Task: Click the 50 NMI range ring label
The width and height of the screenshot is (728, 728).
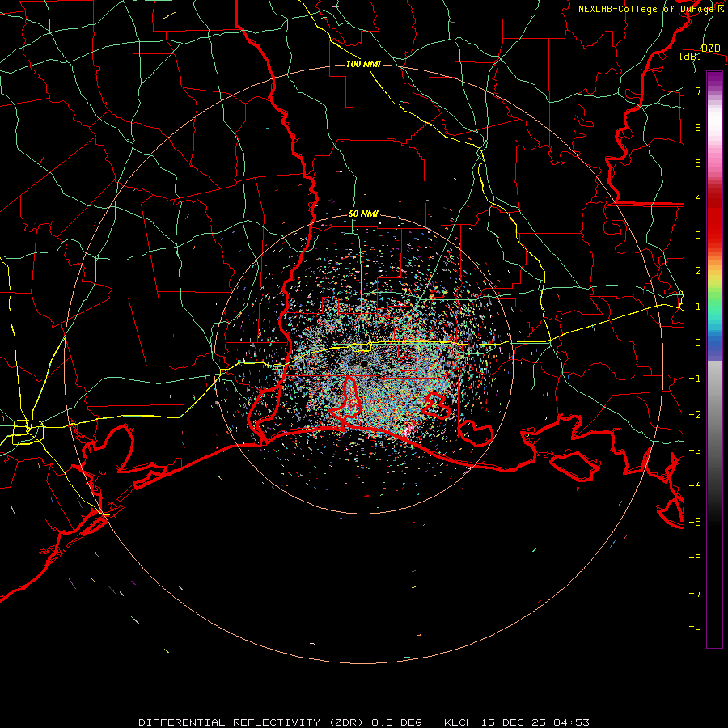Action: (x=363, y=214)
